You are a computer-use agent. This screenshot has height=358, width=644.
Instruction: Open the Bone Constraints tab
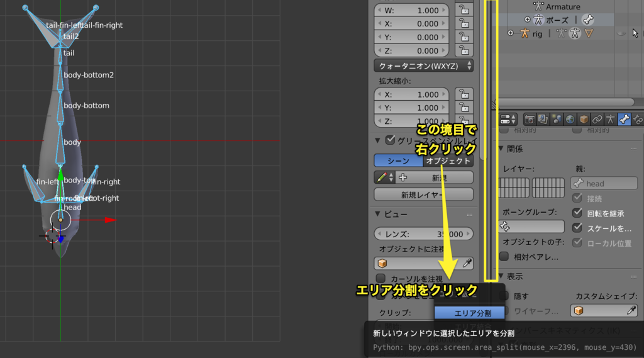point(638,120)
